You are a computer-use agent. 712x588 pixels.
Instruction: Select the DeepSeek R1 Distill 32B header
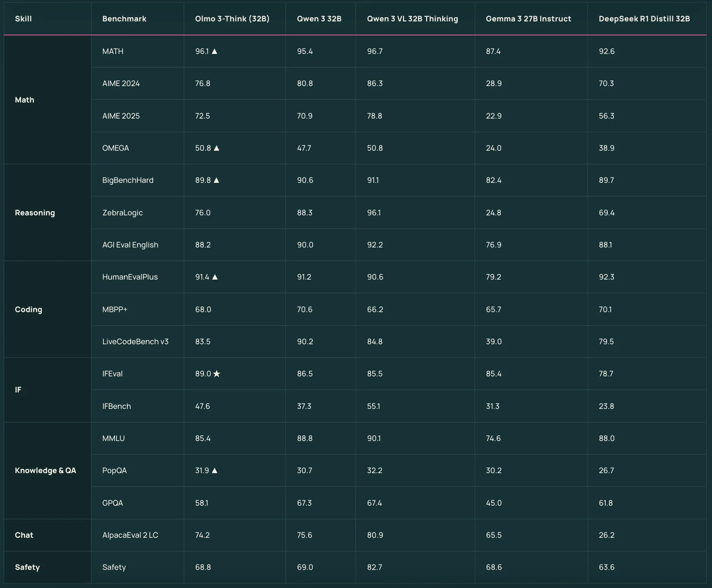coord(644,19)
